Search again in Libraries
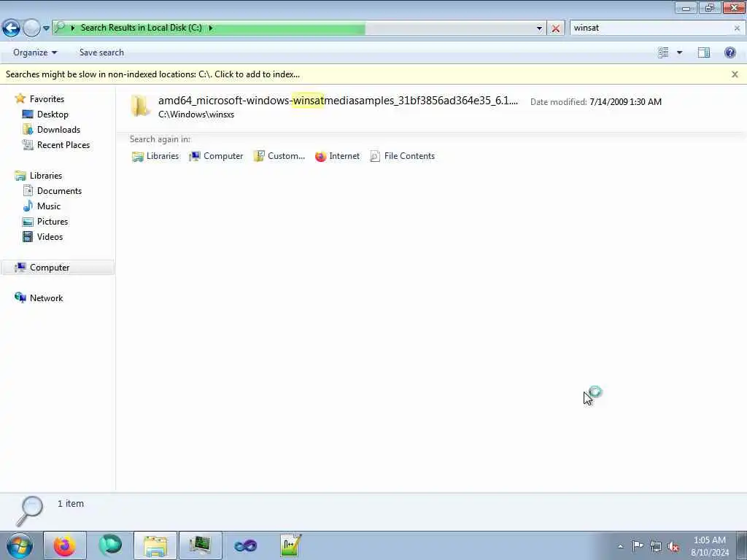Image resolution: width=747 pixels, height=560 pixels. click(x=155, y=156)
